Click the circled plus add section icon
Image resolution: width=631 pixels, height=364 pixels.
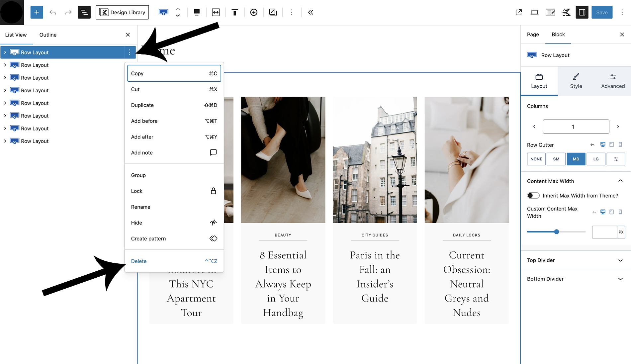(254, 12)
